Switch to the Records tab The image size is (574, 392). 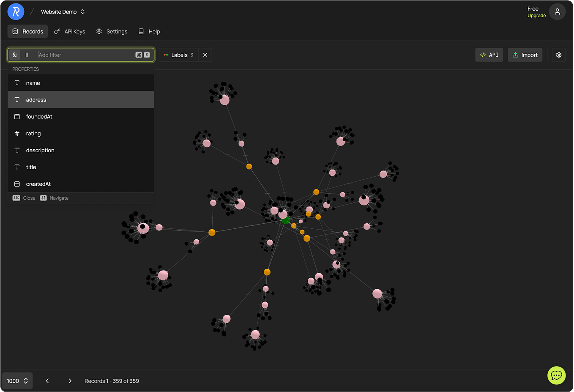27,31
